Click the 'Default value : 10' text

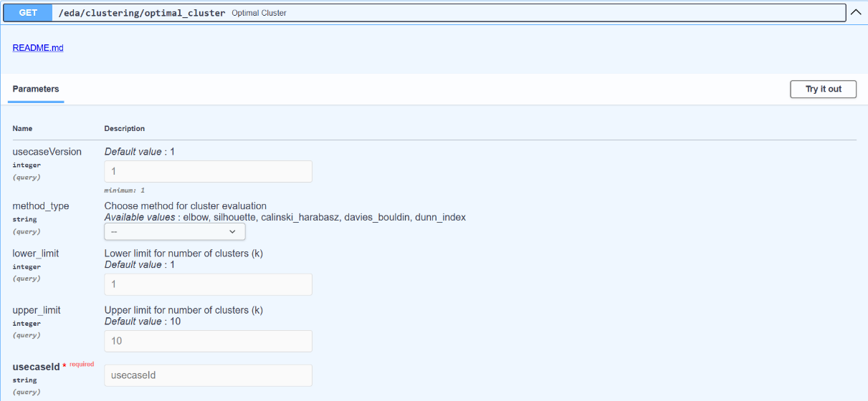[143, 322]
